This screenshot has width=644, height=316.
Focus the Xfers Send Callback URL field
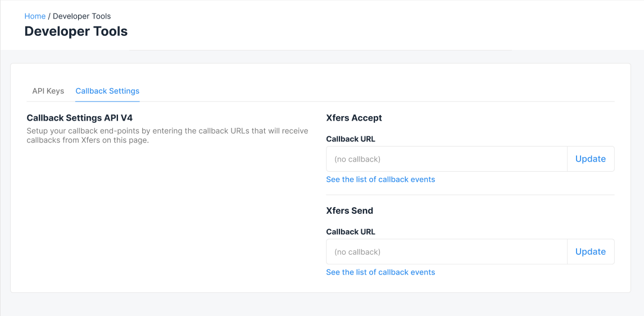(446, 251)
